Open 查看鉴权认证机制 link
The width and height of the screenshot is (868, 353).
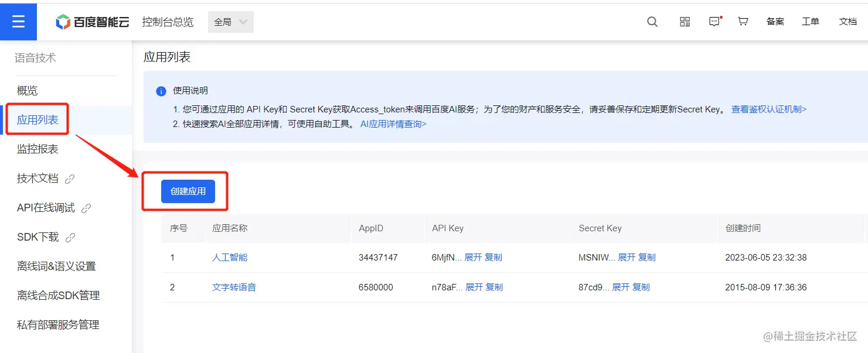769,109
